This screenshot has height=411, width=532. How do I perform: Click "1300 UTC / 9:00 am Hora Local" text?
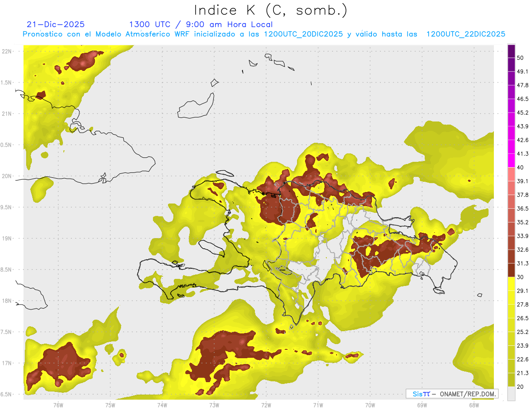coord(201,24)
